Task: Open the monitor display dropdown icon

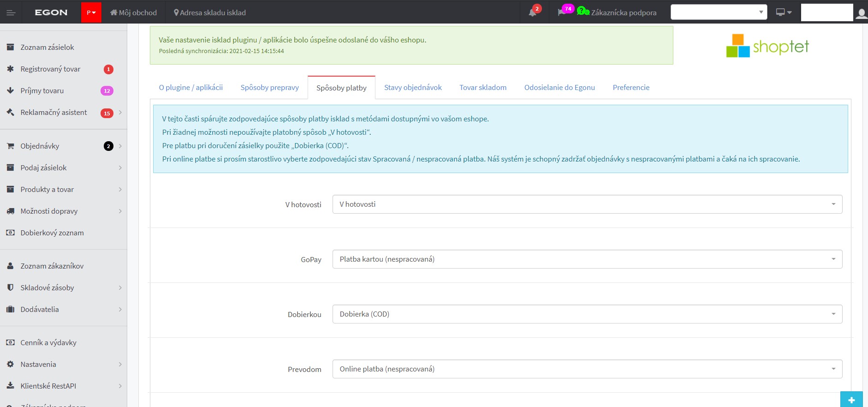Action: pos(784,12)
